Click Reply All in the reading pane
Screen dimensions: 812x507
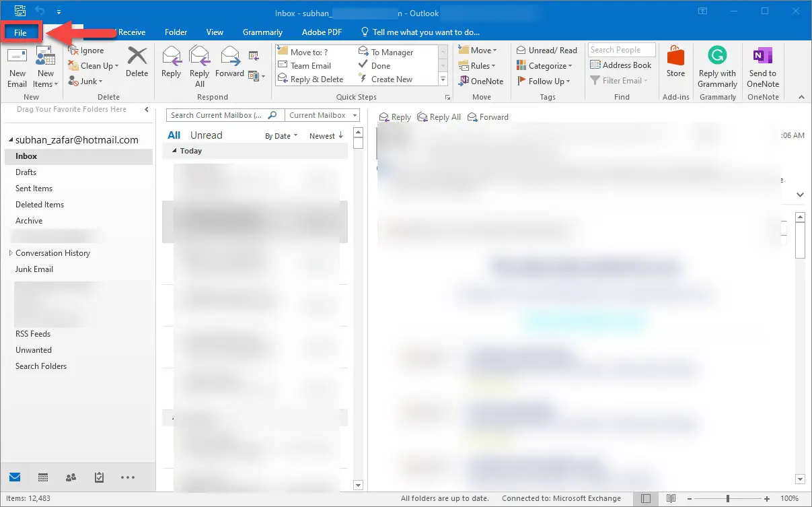pos(439,117)
